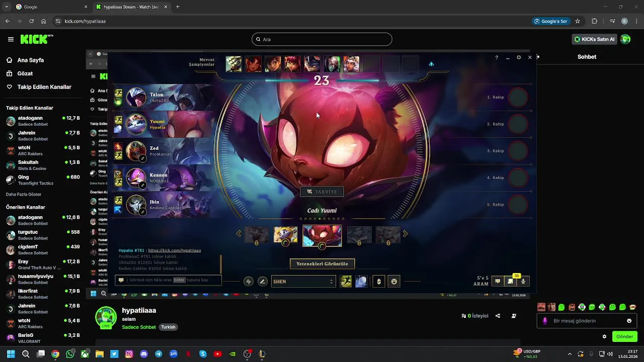Click the TAKVİYE boost button
Viewport: 644px width, 362px height.
[322, 192]
